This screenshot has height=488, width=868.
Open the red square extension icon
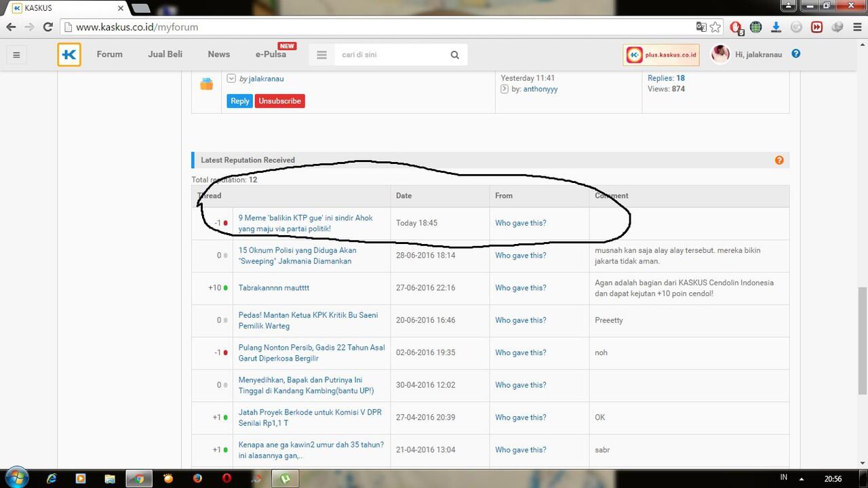(x=817, y=27)
